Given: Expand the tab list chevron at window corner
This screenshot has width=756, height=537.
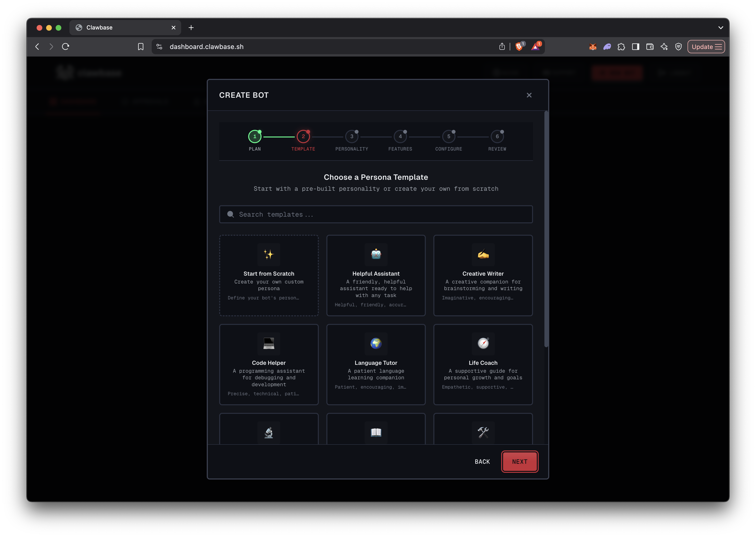Looking at the screenshot, I should [721, 28].
